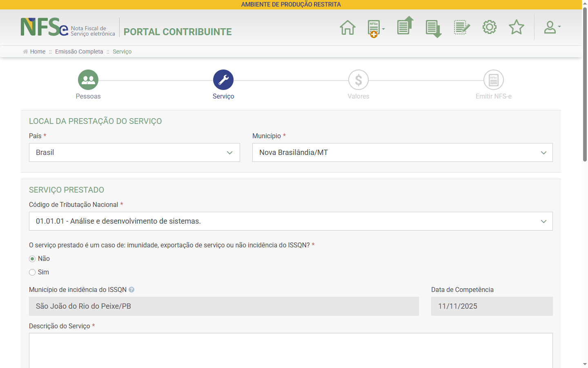Go to the Pessoas step
Screen dimensions: 588x368
click(x=88, y=80)
